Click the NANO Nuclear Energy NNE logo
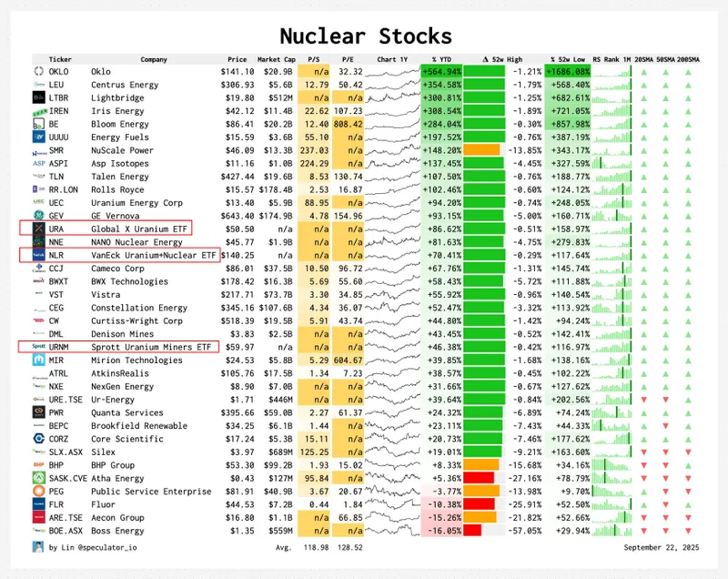The image size is (728, 579). (38, 242)
